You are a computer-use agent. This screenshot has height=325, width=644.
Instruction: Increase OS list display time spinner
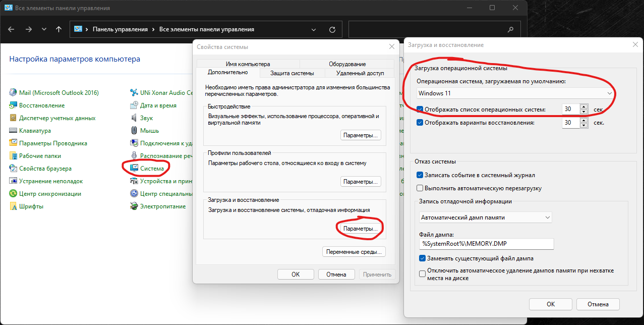tap(584, 106)
